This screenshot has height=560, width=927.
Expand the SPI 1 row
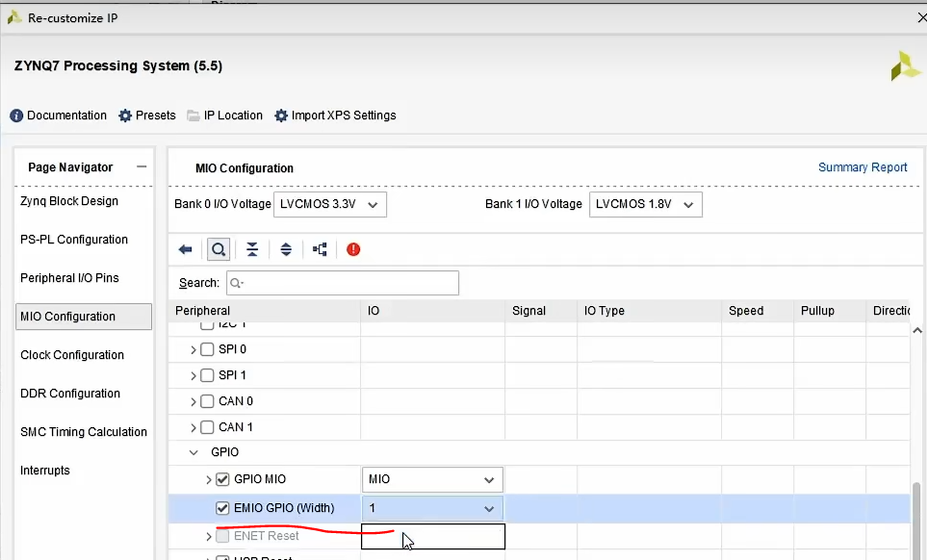pos(193,375)
